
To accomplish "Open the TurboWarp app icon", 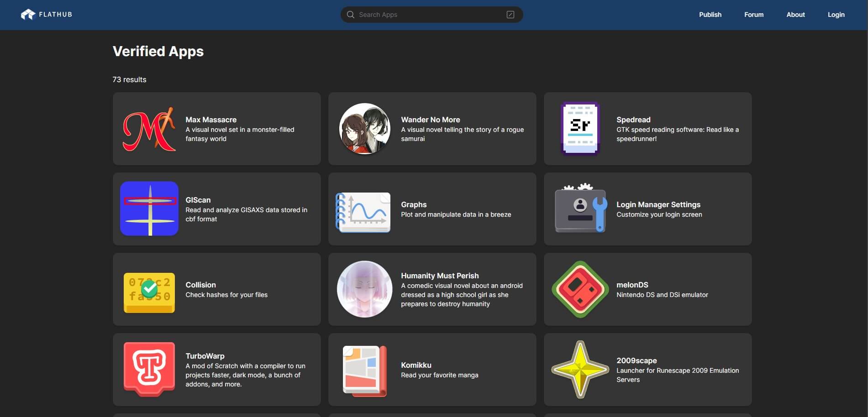I will point(149,369).
